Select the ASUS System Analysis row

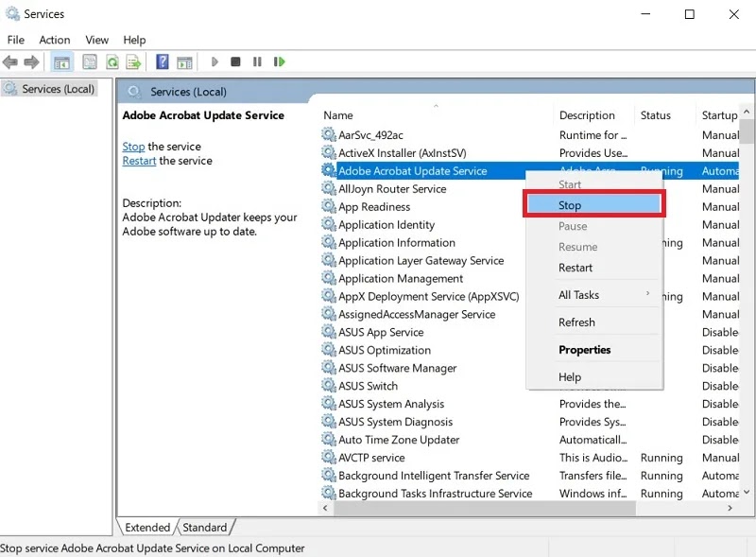(x=530, y=404)
